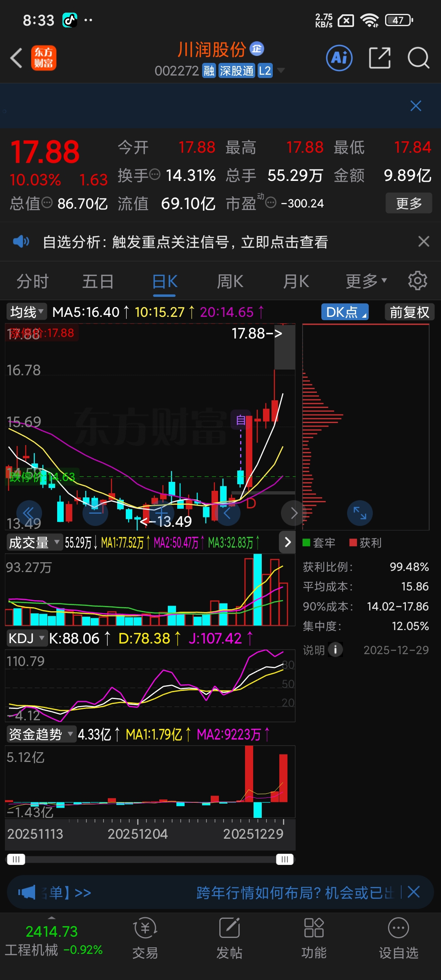Close the 跨年行情 bottom banner
The width and height of the screenshot is (441, 980).
point(414,892)
